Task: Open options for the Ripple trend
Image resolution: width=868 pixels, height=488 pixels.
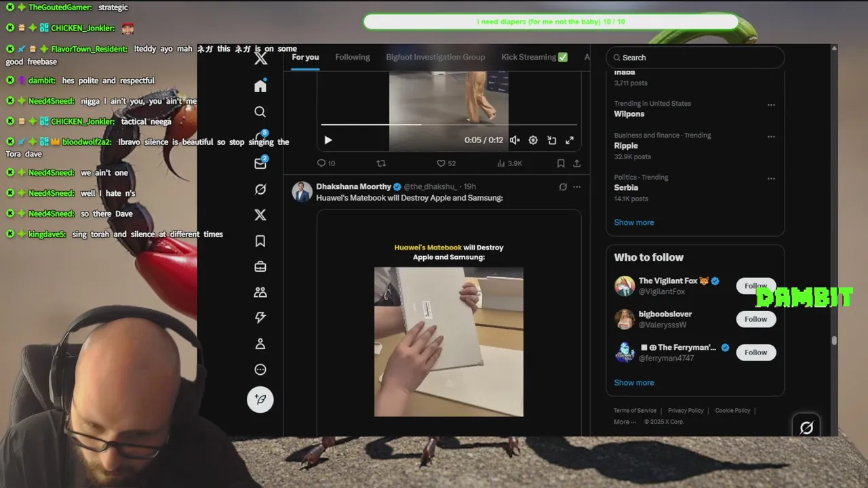Action: (771, 136)
